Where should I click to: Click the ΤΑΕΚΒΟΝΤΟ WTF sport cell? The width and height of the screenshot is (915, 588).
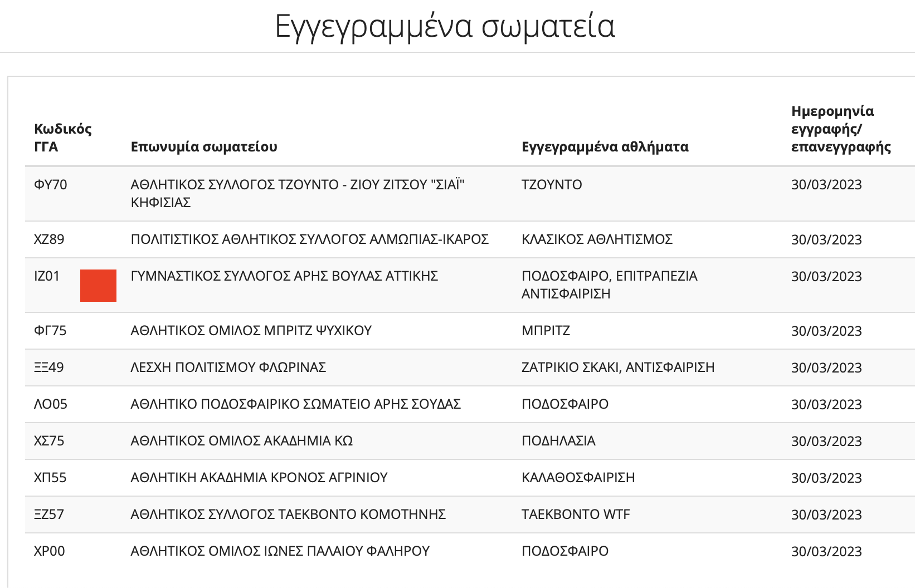pos(575,514)
